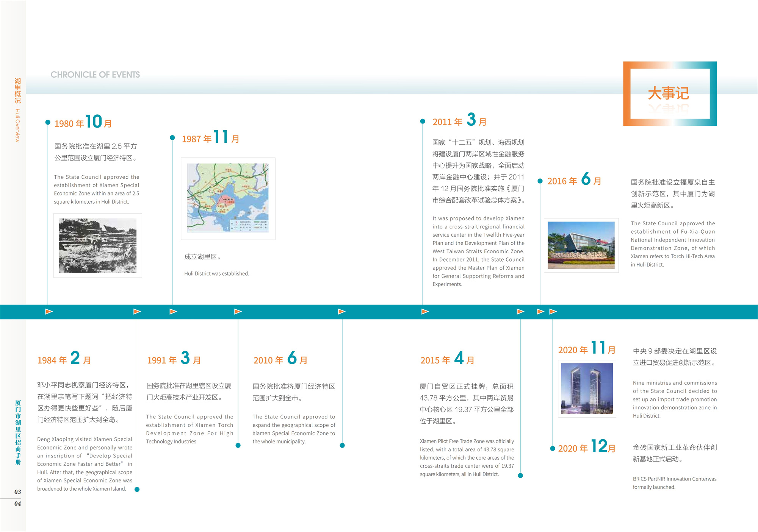Screen dimensions: 758x532
Task: Click the 2020 年 11 月 date heading
Action: 587,348
